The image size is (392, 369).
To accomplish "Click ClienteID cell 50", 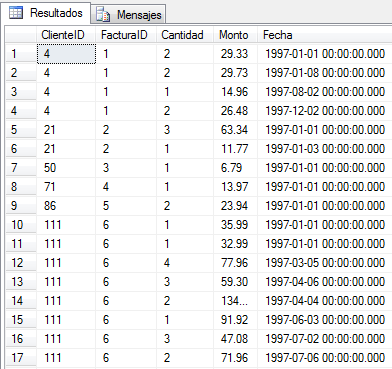I will coord(66,168).
